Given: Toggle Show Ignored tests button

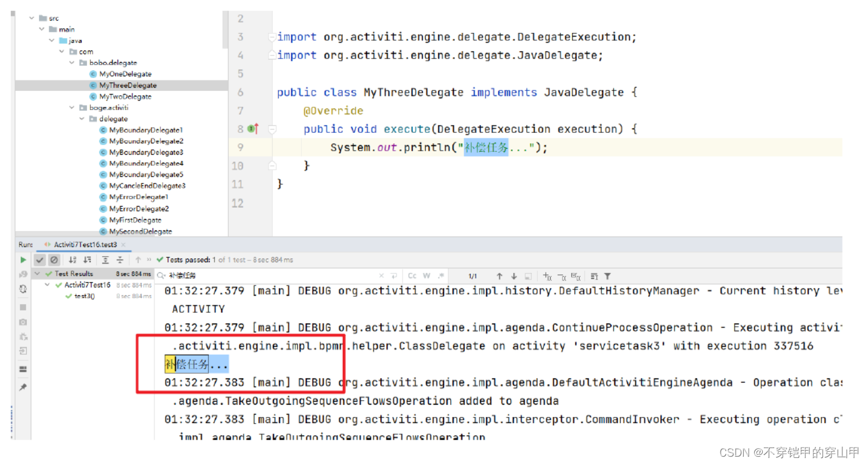Looking at the screenshot, I should point(54,260).
